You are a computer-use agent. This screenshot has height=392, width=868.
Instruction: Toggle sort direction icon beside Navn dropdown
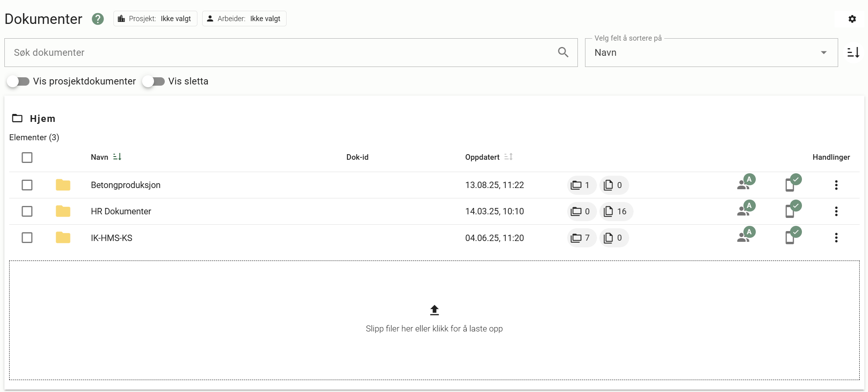click(x=853, y=53)
